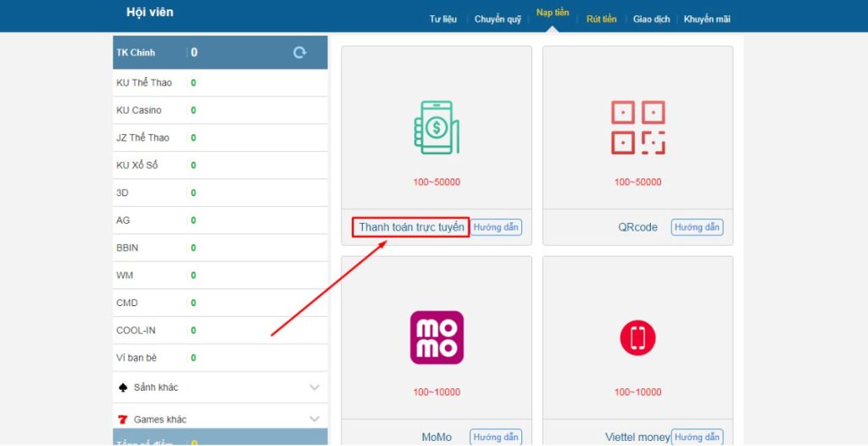Select the KU Thể Thao wallet row

[220, 83]
